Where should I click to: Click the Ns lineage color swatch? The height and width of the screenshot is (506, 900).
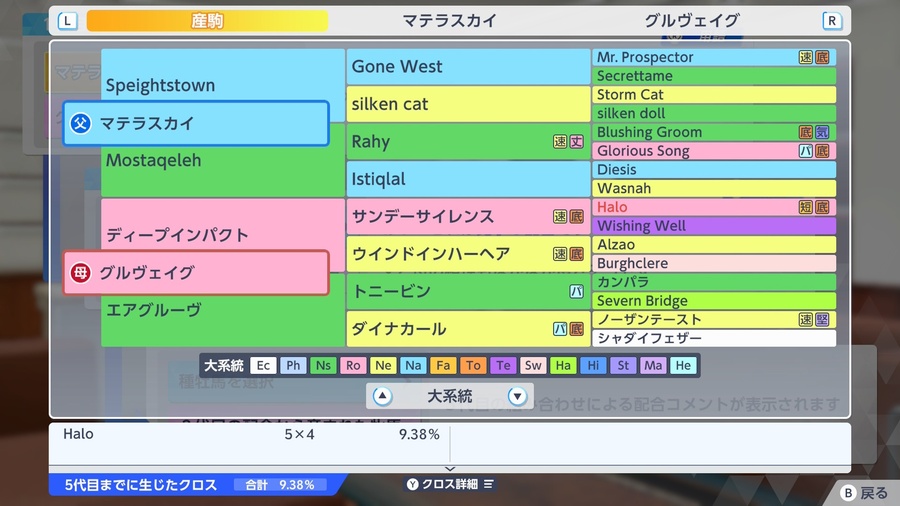click(x=323, y=365)
